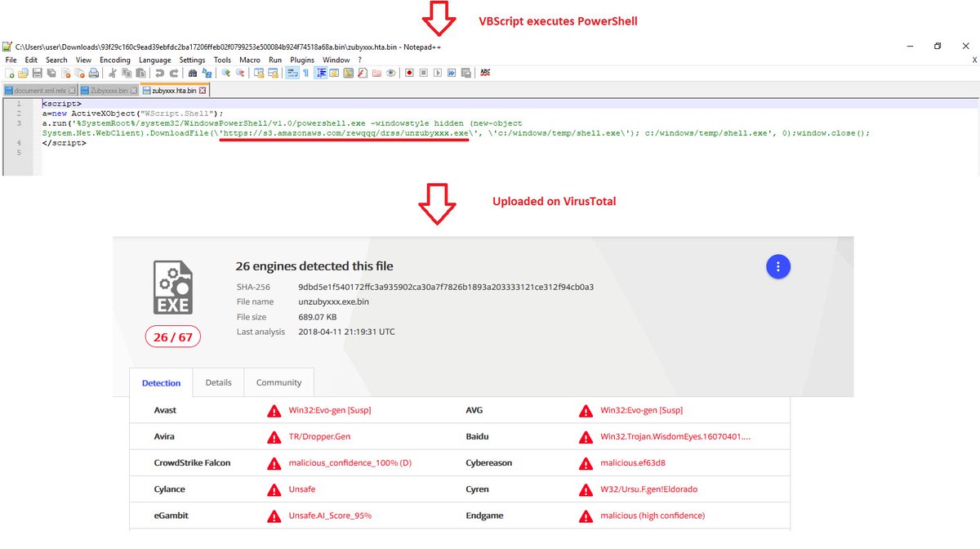Open the Replace toolbar icon
Screen dimensions: 980x549
207,73
